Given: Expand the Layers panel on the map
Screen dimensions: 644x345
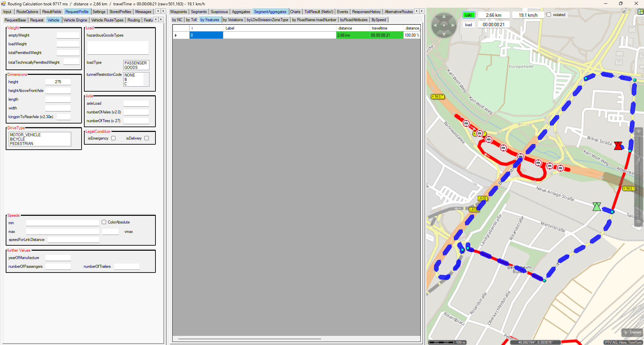Looking at the screenshot, I should coord(632,332).
